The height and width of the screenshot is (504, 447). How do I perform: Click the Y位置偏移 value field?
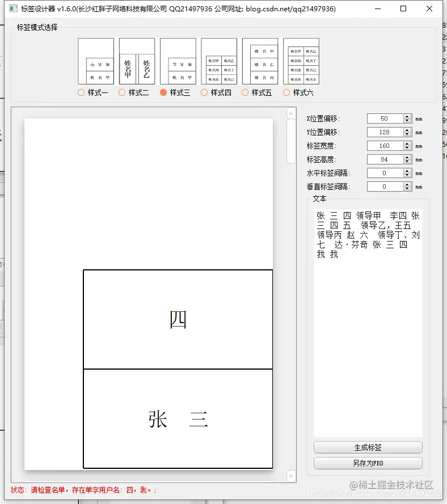click(x=385, y=132)
